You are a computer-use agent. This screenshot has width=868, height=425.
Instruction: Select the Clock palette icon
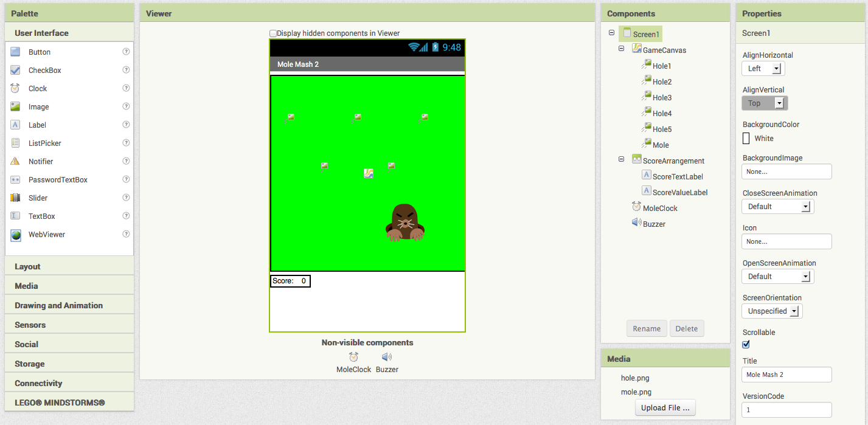coord(15,89)
